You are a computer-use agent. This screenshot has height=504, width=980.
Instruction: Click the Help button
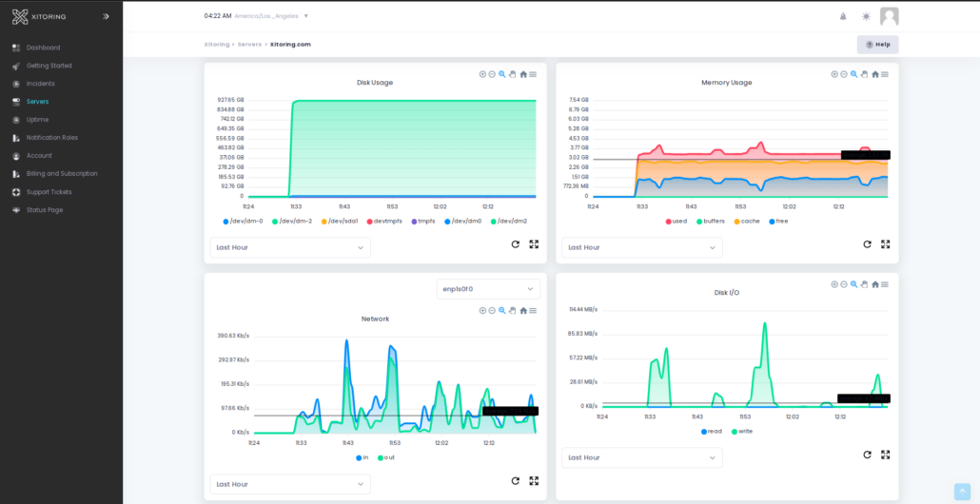(877, 45)
